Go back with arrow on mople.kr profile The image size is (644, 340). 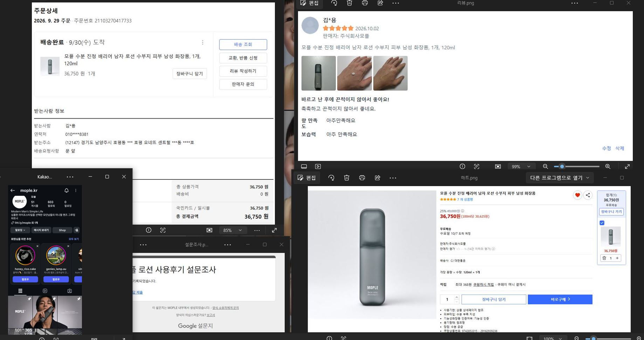pyautogui.click(x=13, y=190)
